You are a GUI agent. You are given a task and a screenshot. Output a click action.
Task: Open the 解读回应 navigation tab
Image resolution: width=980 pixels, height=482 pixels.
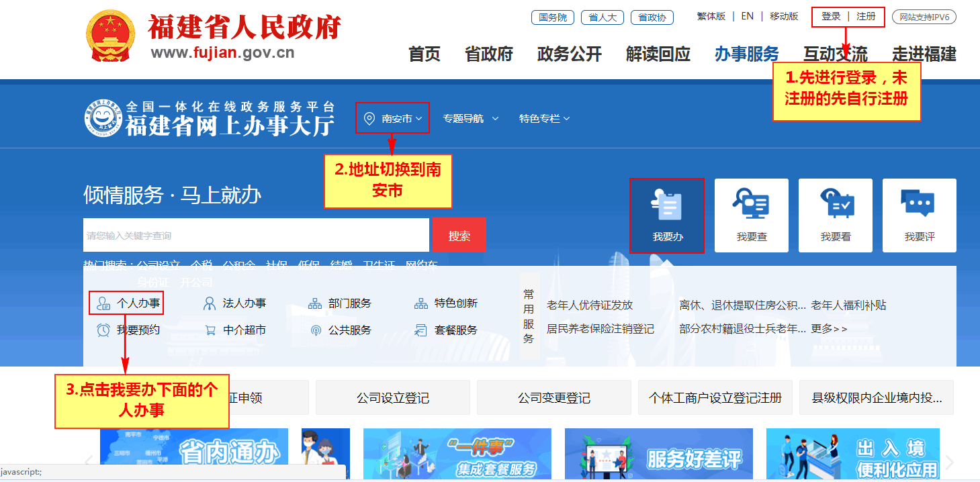pyautogui.click(x=658, y=54)
